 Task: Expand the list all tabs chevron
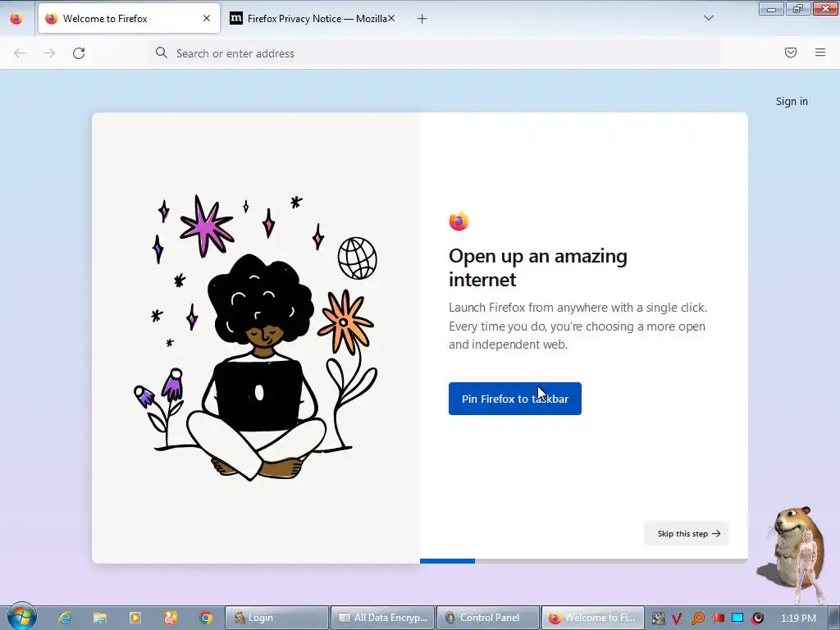(708, 18)
